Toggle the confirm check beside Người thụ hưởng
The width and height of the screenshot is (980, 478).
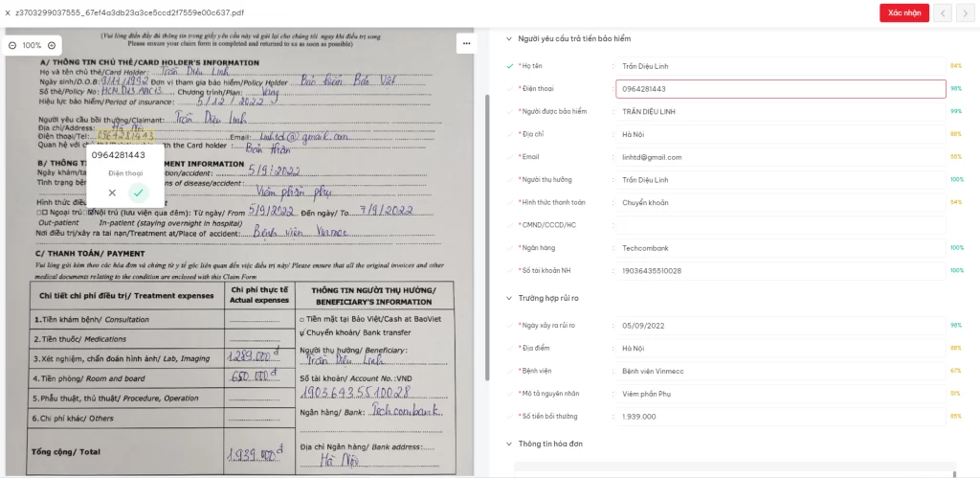pos(510,179)
